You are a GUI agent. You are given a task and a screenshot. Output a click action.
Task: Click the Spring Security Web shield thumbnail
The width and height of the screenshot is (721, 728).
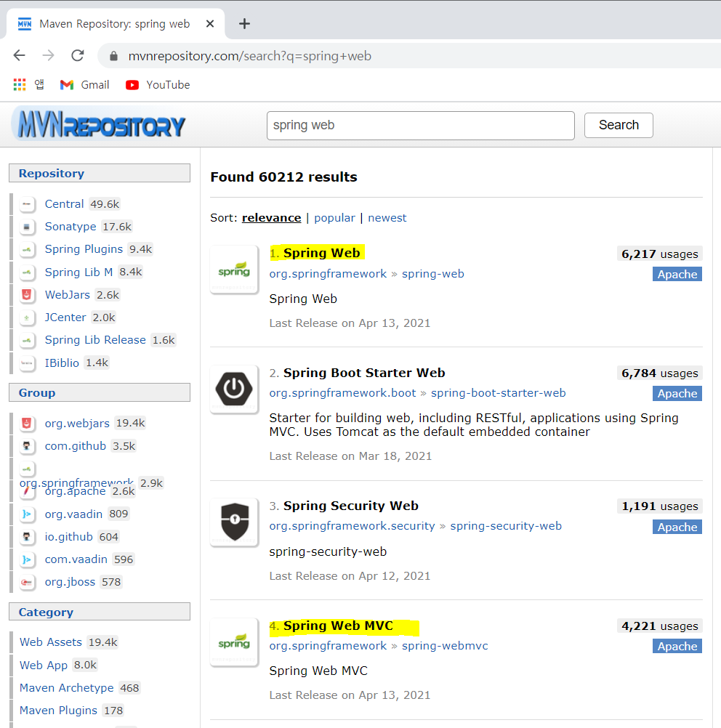(x=234, y=522)
